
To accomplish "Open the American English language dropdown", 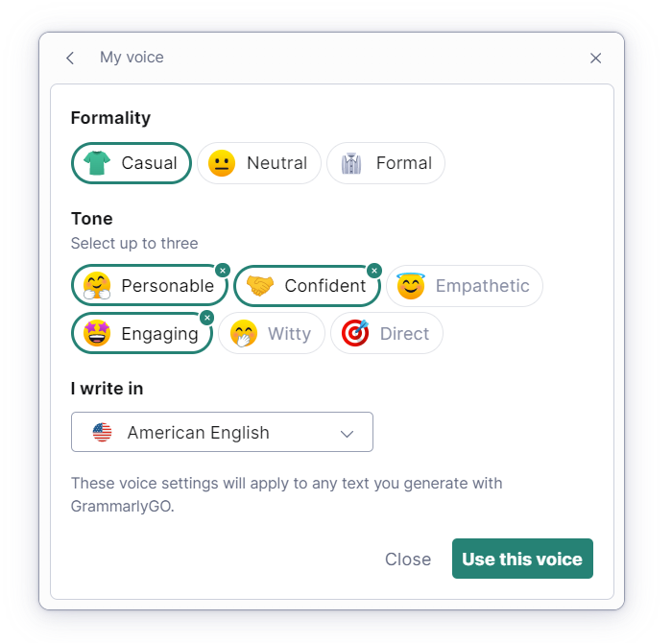I will click(222, 433).
